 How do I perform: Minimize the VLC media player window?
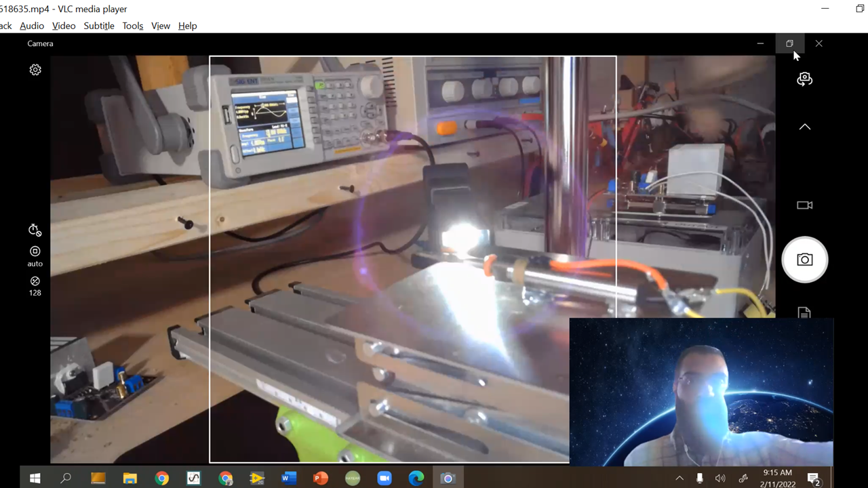pyautogui.click(x=825, y=9)
